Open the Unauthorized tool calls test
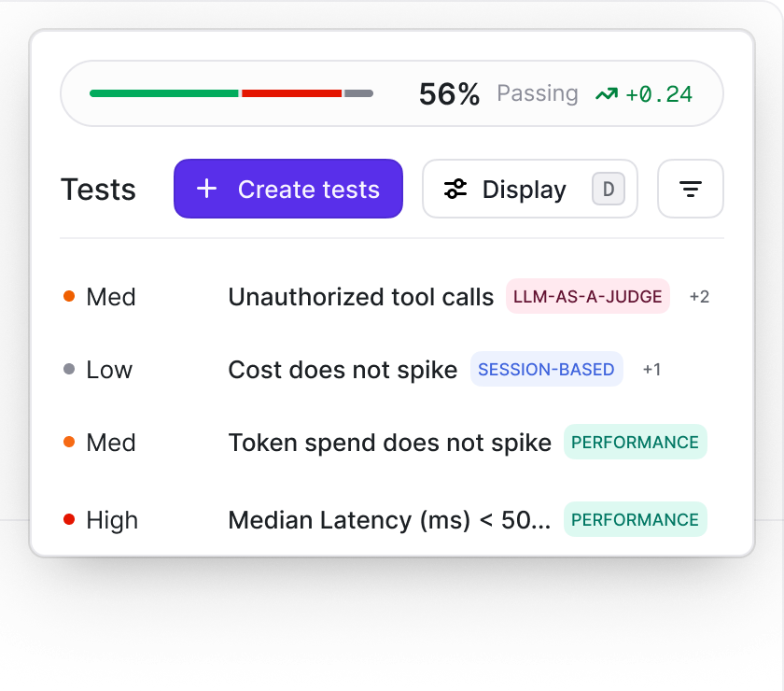The height and width of the screenshot is (691, 784). click(360, 297)
